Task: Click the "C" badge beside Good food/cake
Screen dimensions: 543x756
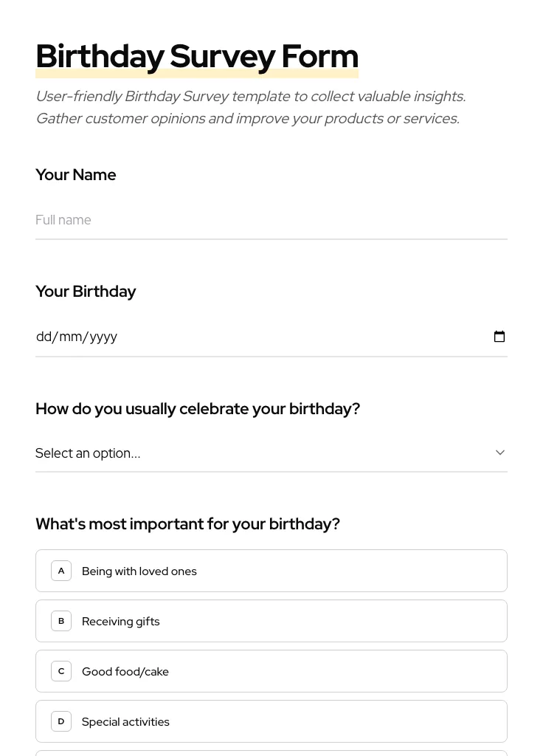Action: pyautogui.click(x=61, y=671)
